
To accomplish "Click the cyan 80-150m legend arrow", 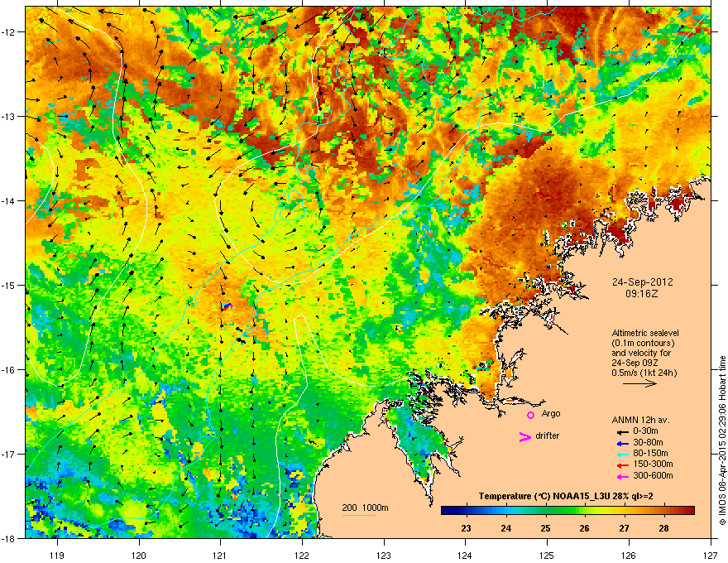I will point(621,454).
